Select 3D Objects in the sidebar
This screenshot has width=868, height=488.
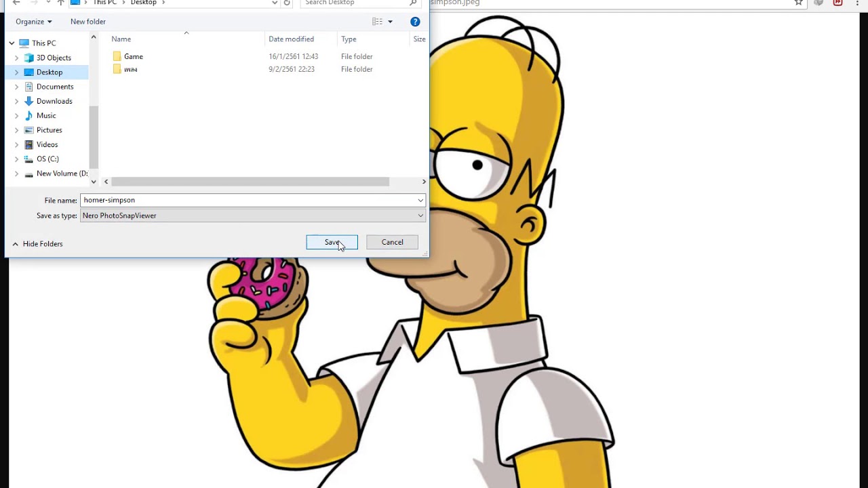pyautogui.click(x=54, y=58)
